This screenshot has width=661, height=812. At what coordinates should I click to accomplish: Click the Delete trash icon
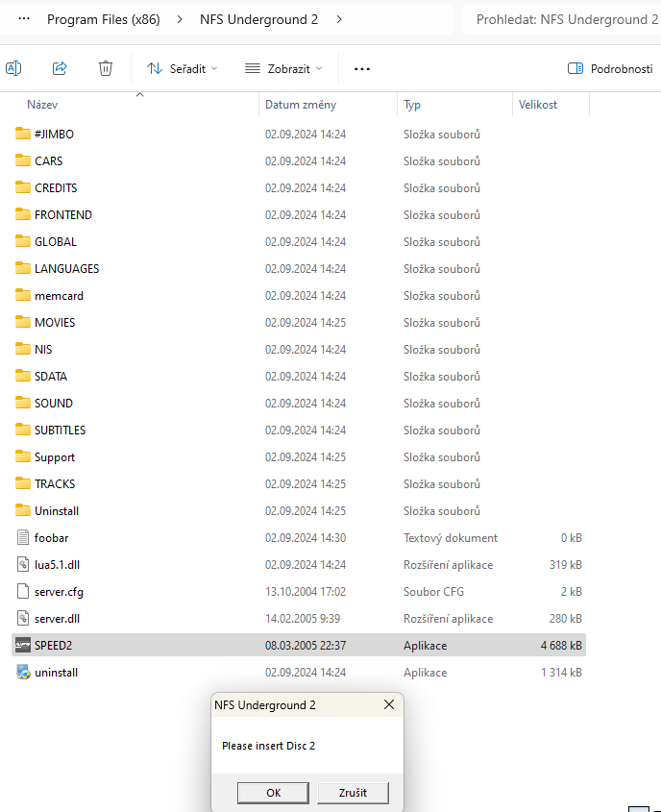click(x=106, y=68)
